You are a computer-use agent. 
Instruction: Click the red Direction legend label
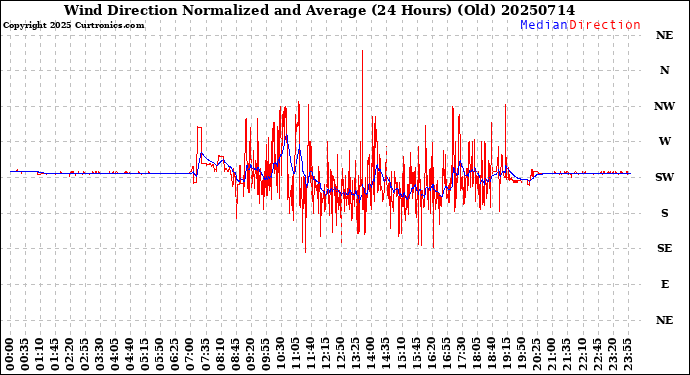pyautogui.click(x=605, y=25)
